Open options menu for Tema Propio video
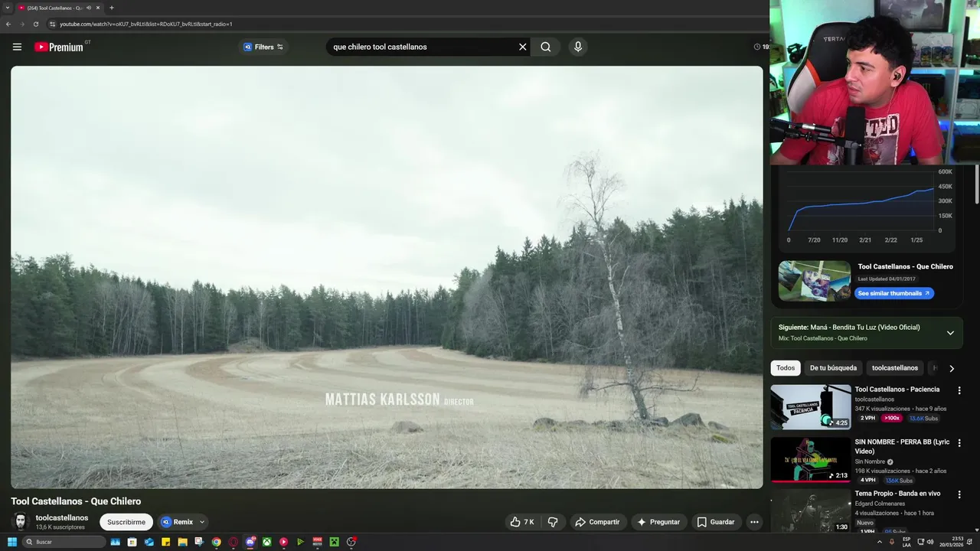Image resolution: width=980 pixels, height=551 pixels. tap(959, 494)
